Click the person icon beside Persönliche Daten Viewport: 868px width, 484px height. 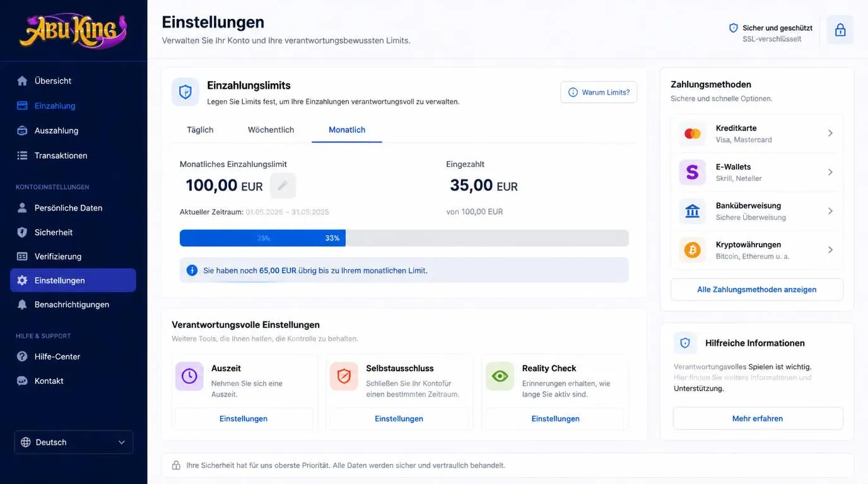pos(22,207)
